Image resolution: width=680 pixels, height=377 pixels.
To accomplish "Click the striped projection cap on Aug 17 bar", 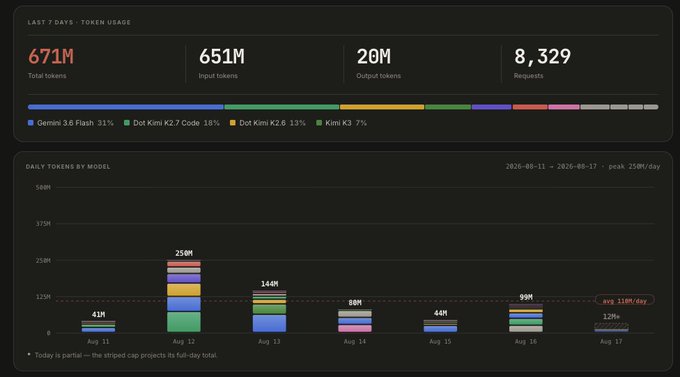I will (x=611, y=326).
